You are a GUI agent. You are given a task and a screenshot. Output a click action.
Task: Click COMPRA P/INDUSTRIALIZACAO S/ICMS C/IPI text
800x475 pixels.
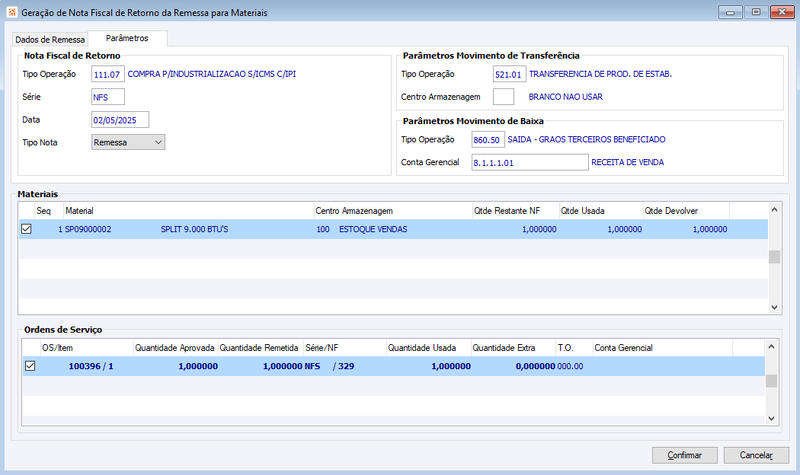[x=212, y=74]
